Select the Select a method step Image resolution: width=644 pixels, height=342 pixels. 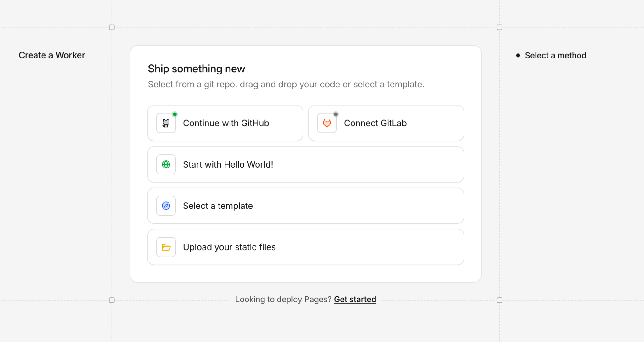[x=556, y=55]
